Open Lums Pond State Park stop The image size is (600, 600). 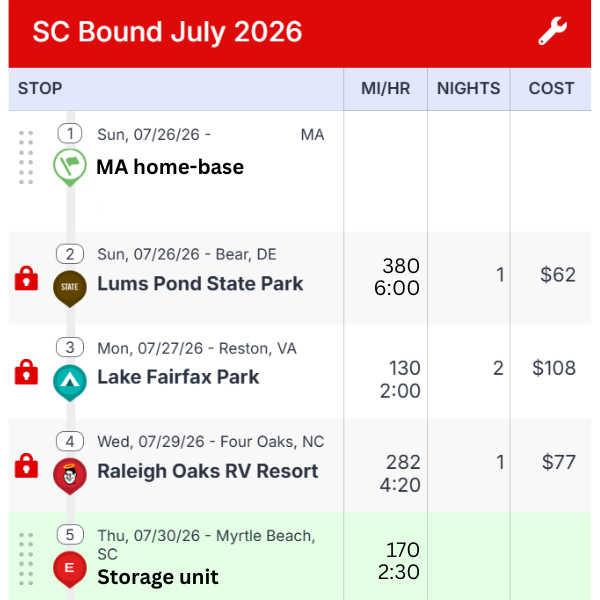[200, 284]
